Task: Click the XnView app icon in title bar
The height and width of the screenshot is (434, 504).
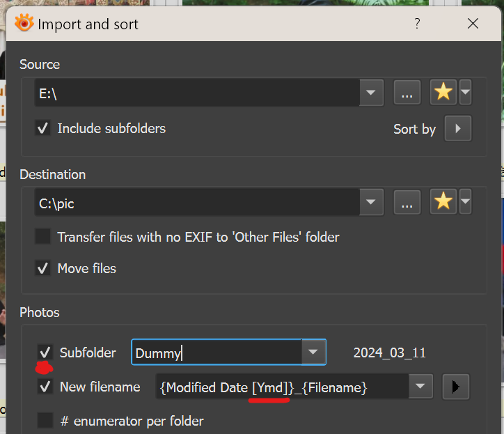Action: (x=24, y=24)
